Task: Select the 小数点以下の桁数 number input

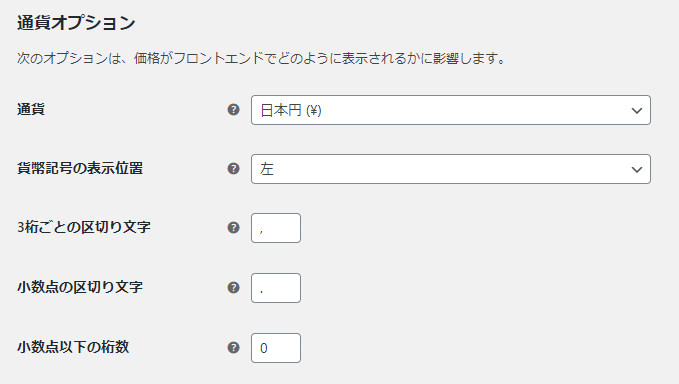Action: pos(276,348)
